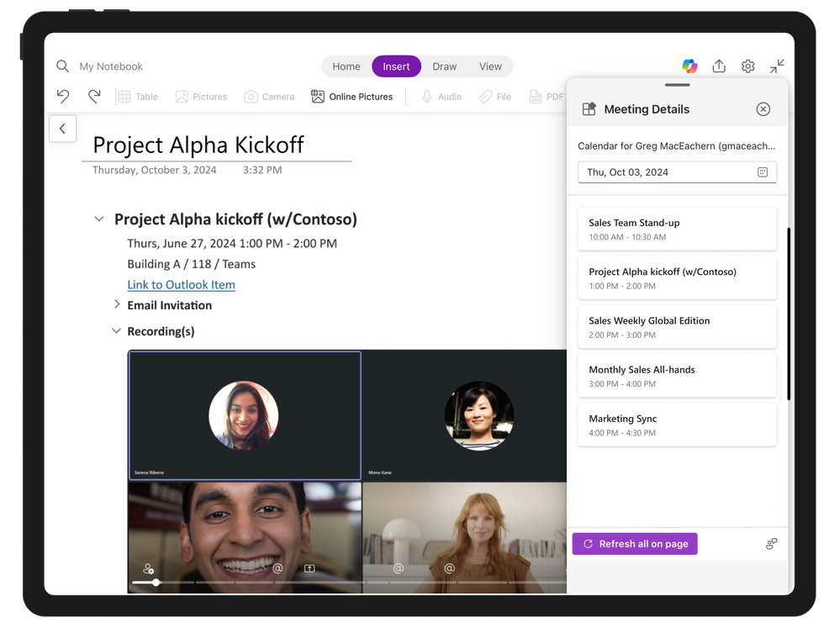Click the add participant icon on video
Screen dimensions: 840x628
148,568
